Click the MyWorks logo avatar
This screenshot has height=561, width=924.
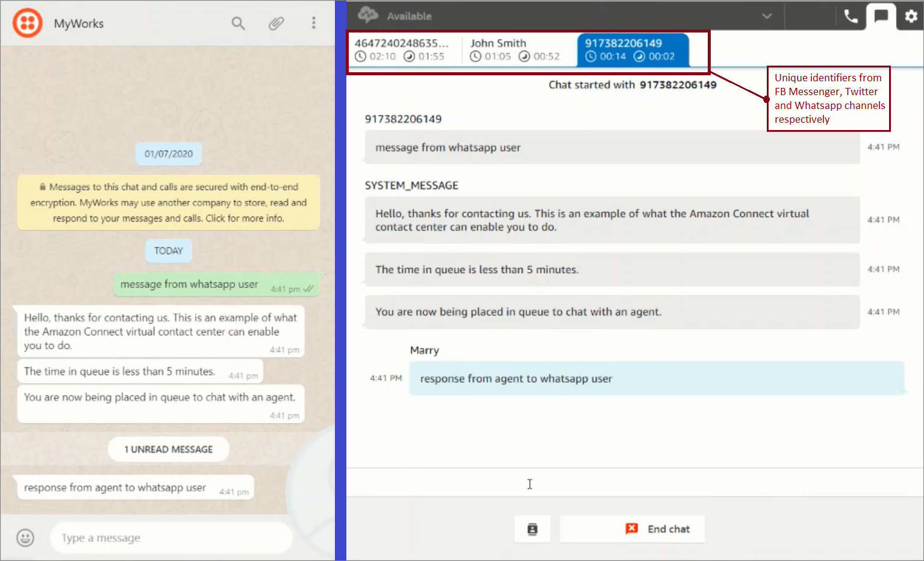[x=28, y=23]
